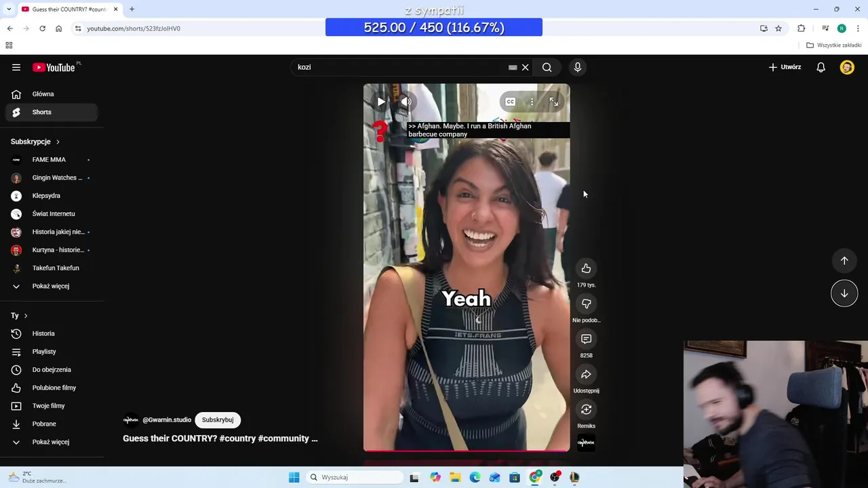Reload the page in Chrome
868x488 pixels.
click(x=42, y=28)
